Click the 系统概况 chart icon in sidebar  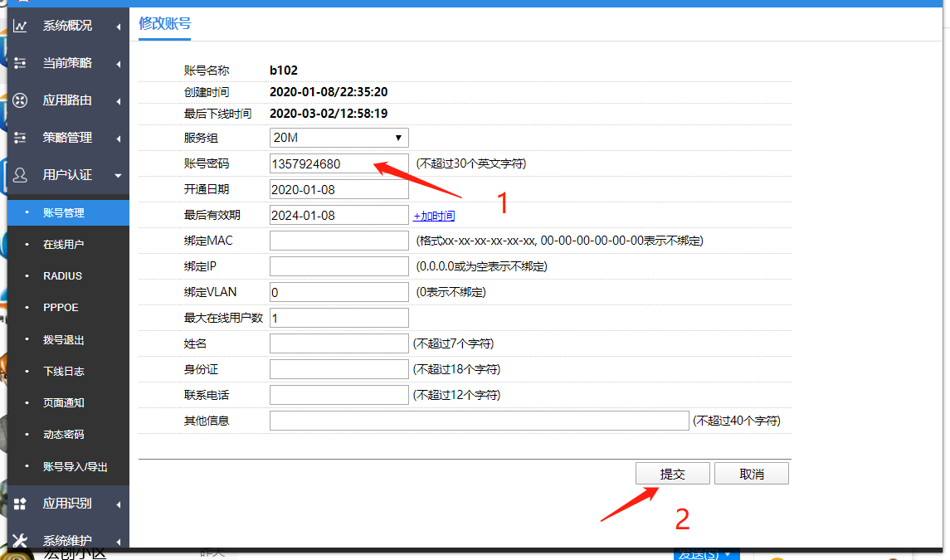(21, 26)
